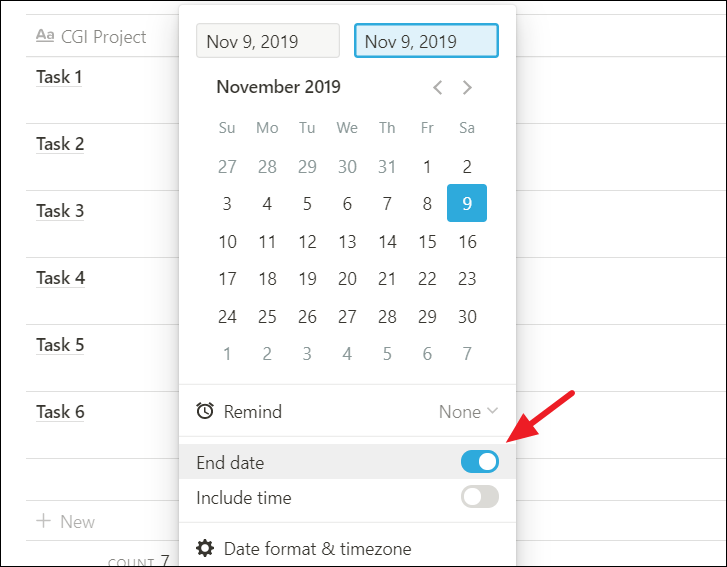Open the Task 6 row
Screen dimensions: 727x567
(102, 425)
